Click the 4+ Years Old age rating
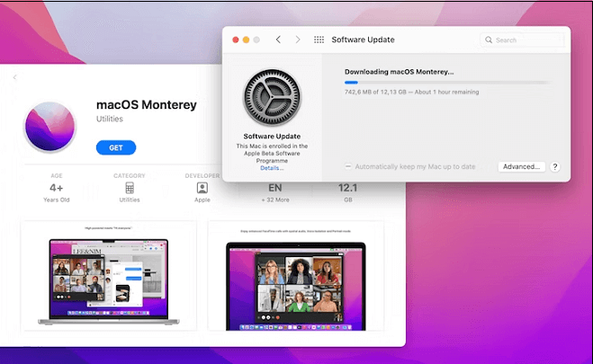593x364 pixels. tap(57, 192)
